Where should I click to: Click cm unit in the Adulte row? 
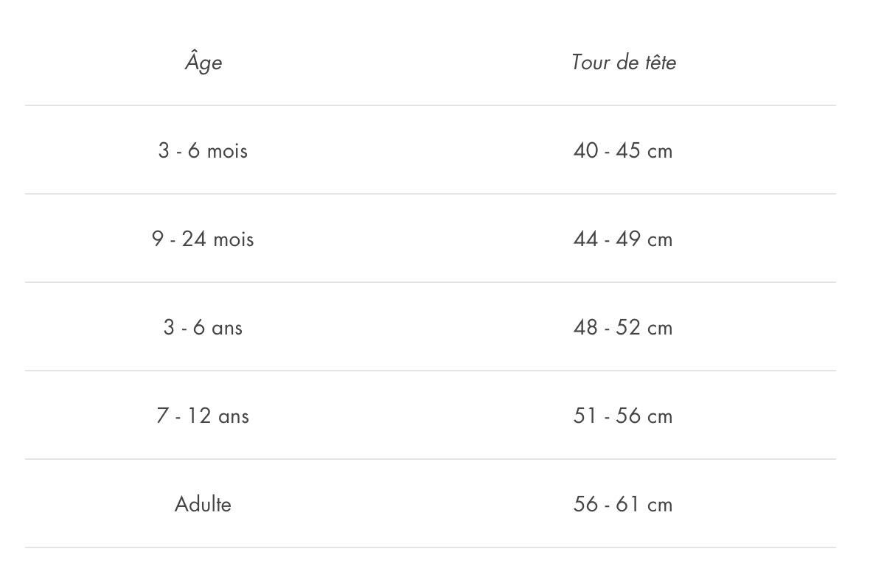[x=660, y=505]
